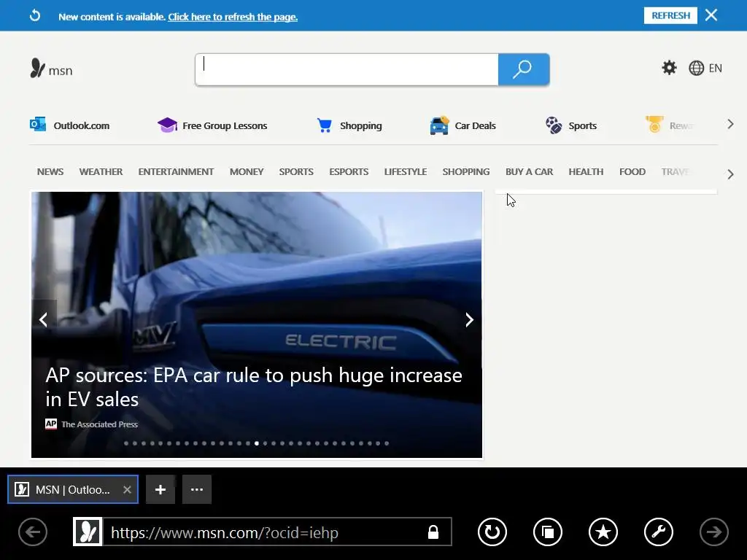Switch to MSN | Outlook browser tab

coord(72,489)
